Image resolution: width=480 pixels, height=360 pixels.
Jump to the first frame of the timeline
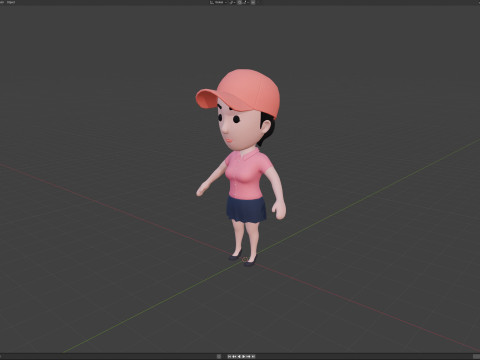click(229, 357)
